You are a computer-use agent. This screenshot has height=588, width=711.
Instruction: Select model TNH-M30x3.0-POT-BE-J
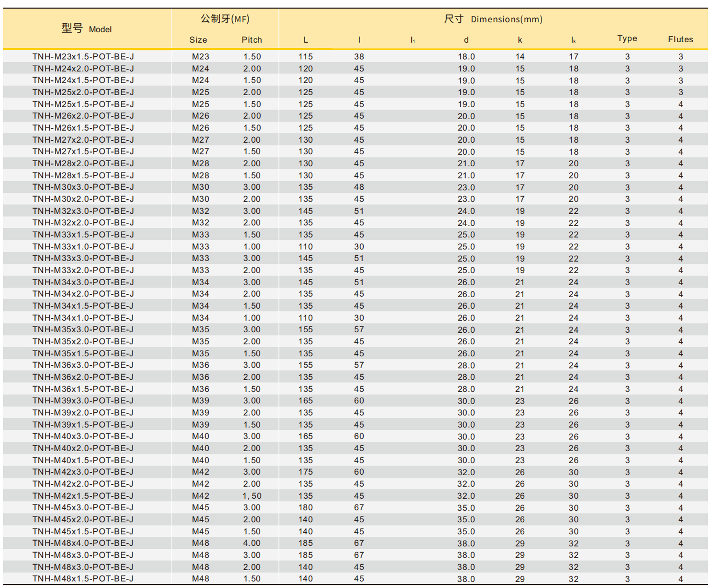pyautogui.click(x=83, y=187)
